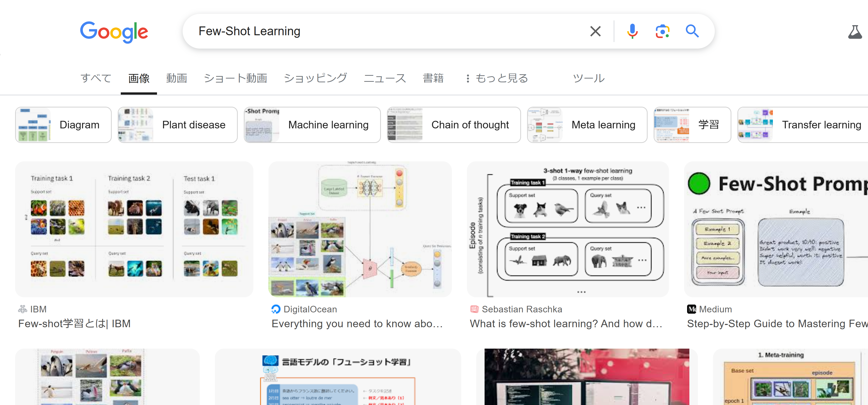Open Google Lens image search icon

tap(662, 31)
